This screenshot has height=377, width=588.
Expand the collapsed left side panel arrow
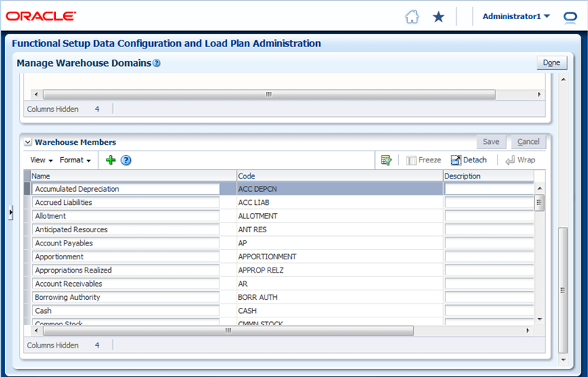click(11, 212)
